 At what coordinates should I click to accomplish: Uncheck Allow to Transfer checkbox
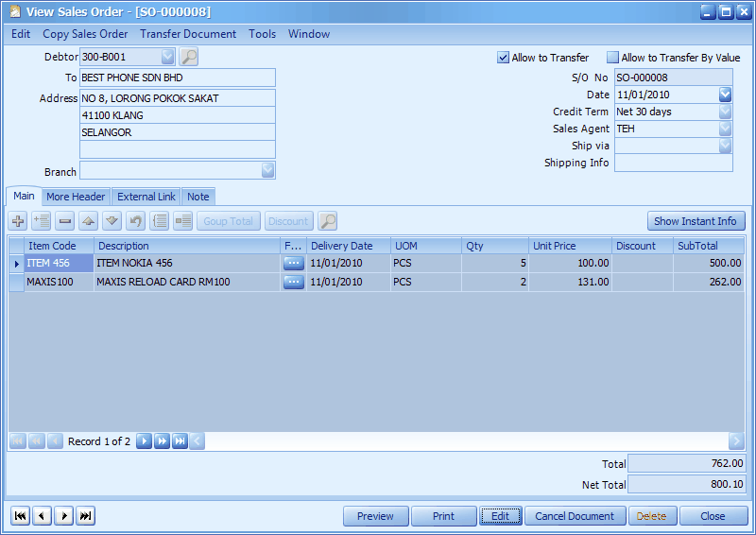coord(503,58)
